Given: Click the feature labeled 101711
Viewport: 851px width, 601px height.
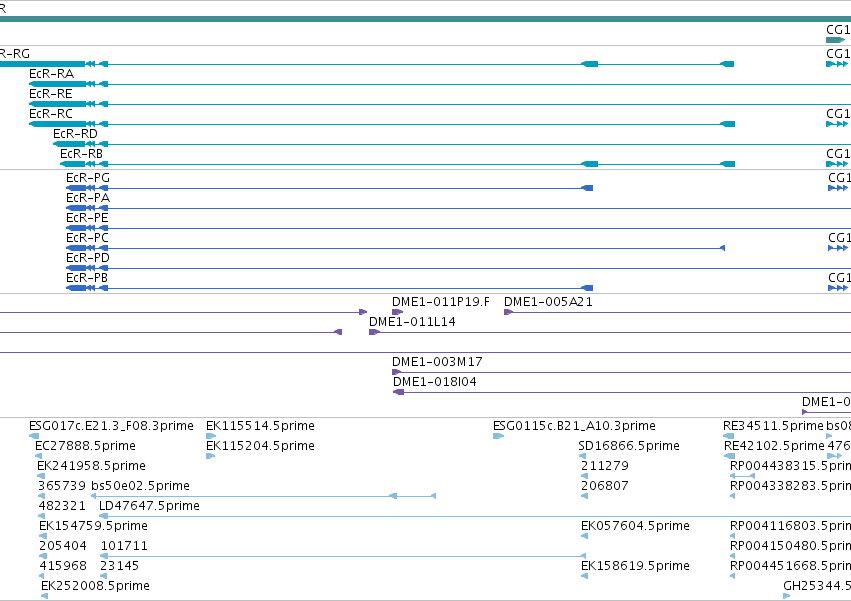Looking at the screenshot, I should (x=124, y=546).
